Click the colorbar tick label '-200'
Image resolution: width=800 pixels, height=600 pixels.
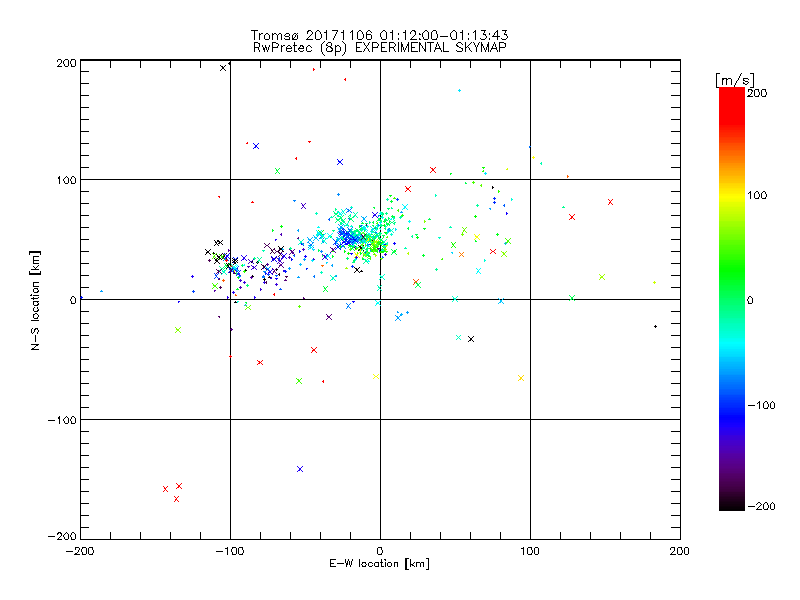pyautogui.click(x=761, y=506)
